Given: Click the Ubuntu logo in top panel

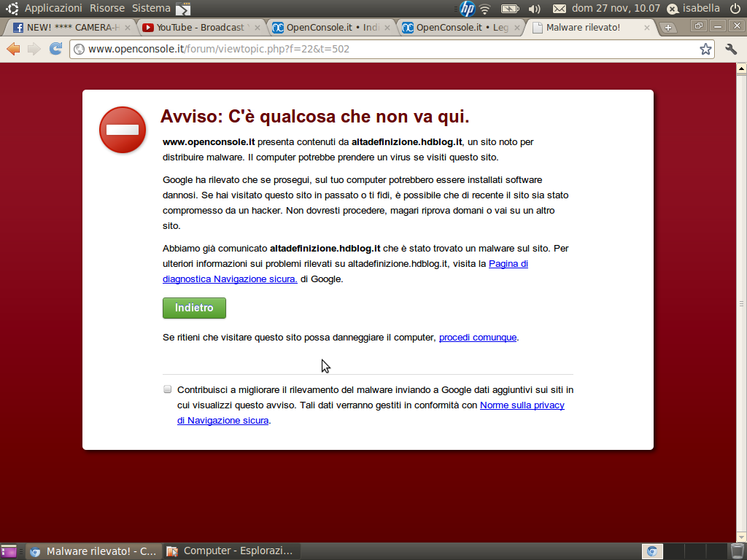Looking at the screenshot, I should (x=12, y=8).
